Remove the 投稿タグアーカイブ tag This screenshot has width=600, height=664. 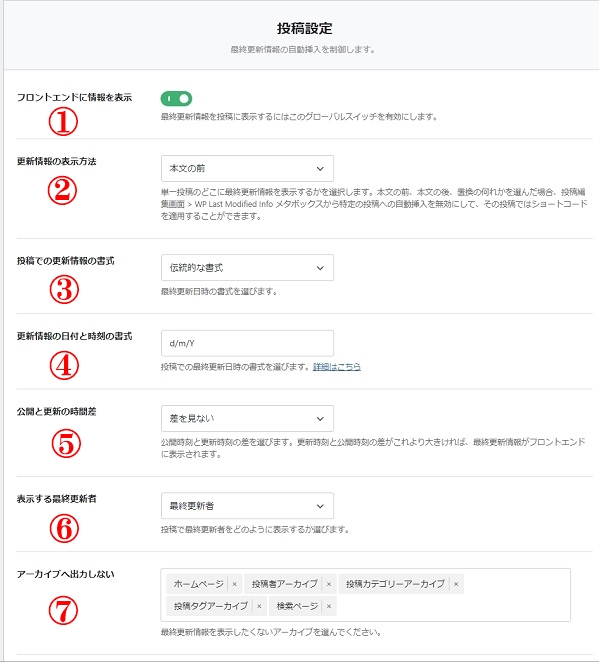(258, 606)
